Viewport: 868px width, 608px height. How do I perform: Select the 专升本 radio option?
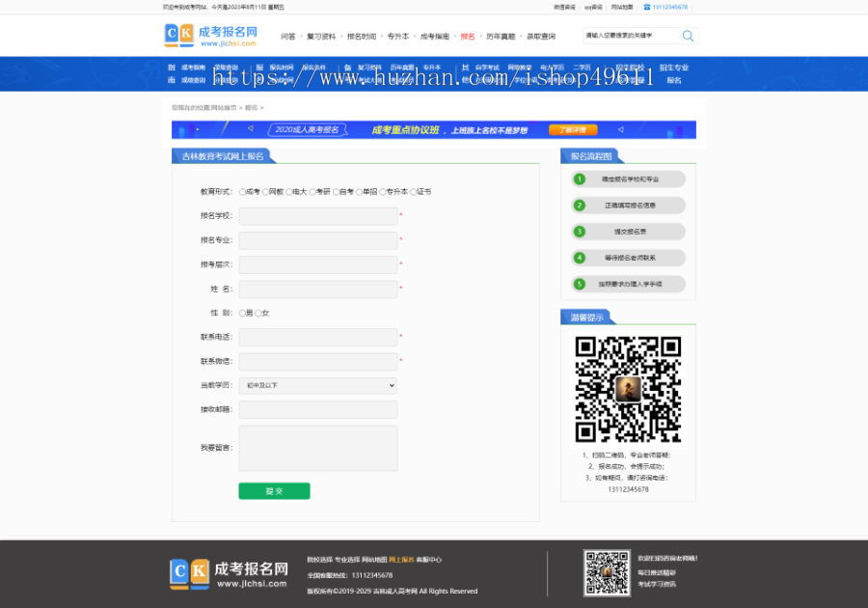382,191
